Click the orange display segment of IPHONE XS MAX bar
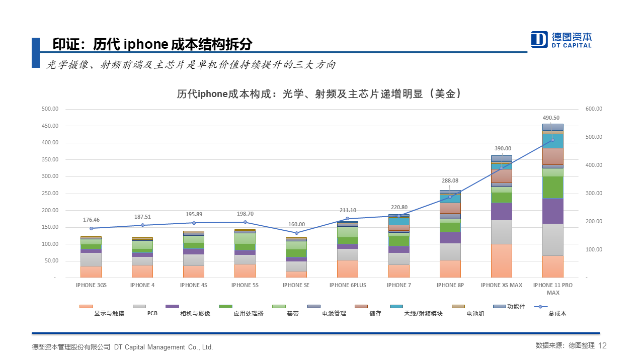The height and width of the screenshot is (362, 644). pos(502,260)
